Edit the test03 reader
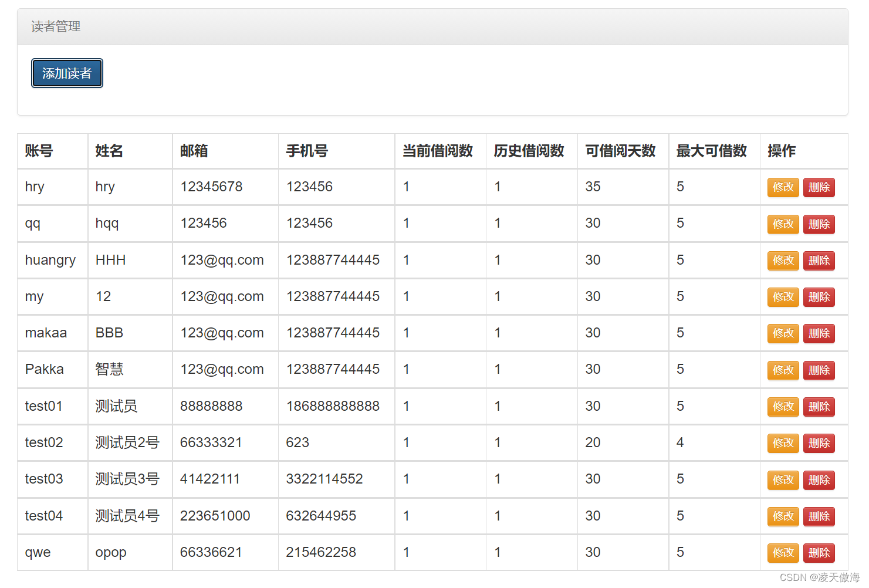The width and height of the screenshot is (869, 588). 783,480
